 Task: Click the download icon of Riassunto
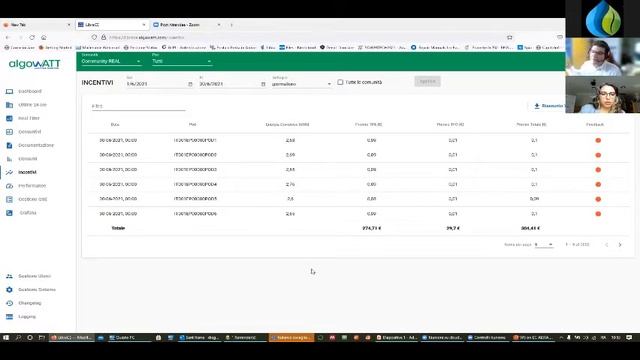[537, 106]
